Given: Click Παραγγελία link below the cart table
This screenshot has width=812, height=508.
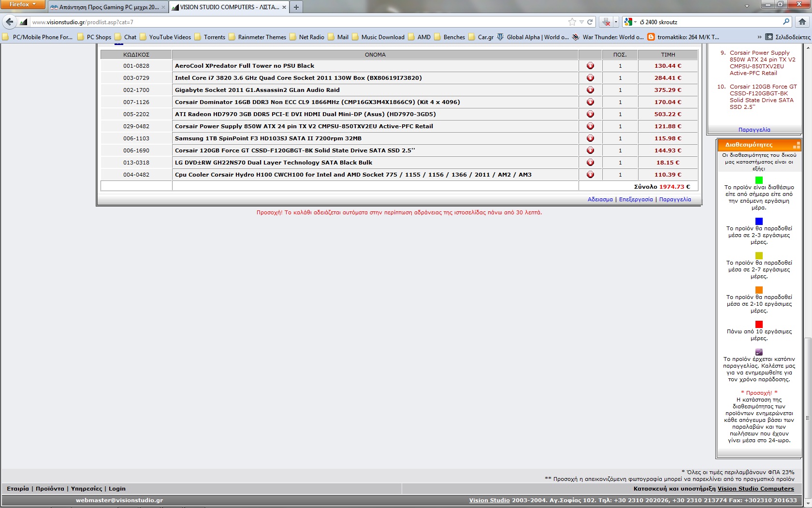Looking at the screenshot, I should point(675,199).
